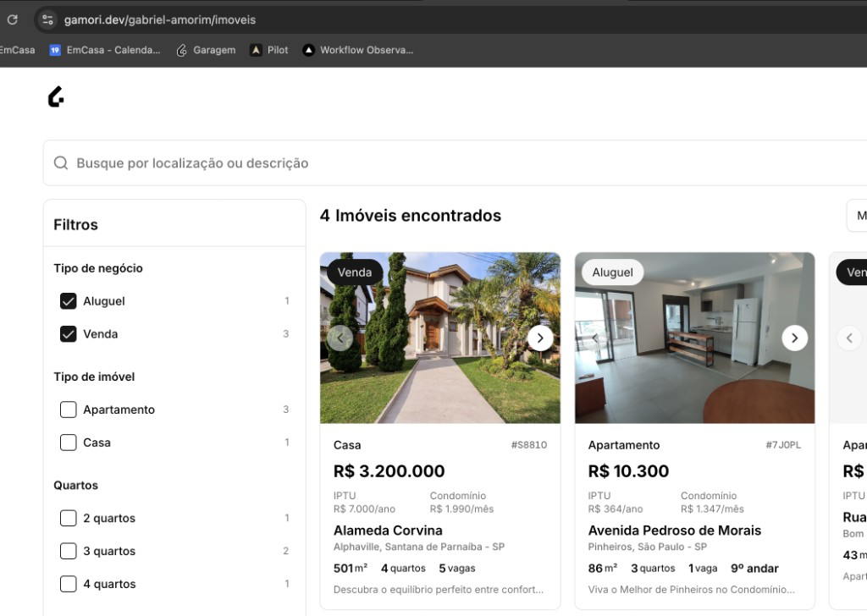
Task: Click the Condomínio R$ 1.990/mês value
Action: click(461, 509)
